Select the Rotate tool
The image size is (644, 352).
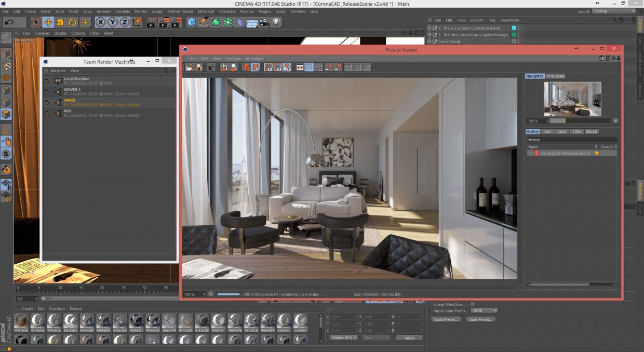click(73, 22)
